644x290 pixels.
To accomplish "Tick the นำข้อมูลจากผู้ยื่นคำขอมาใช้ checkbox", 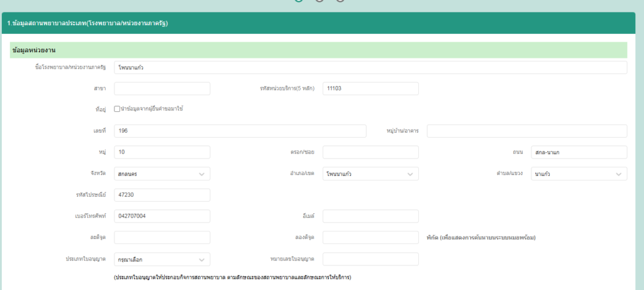I will point(118,109).
